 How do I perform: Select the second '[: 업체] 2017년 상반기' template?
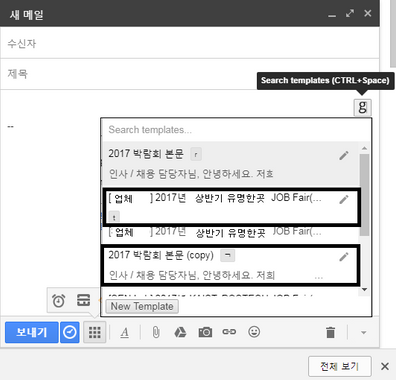[x=231, y=233]
